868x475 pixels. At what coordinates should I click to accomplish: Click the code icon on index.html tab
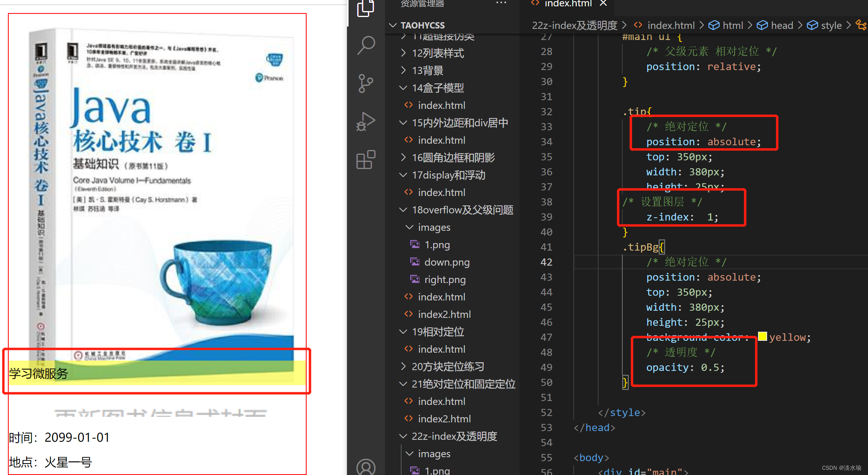pyautogui.click(x=535, y=3)
